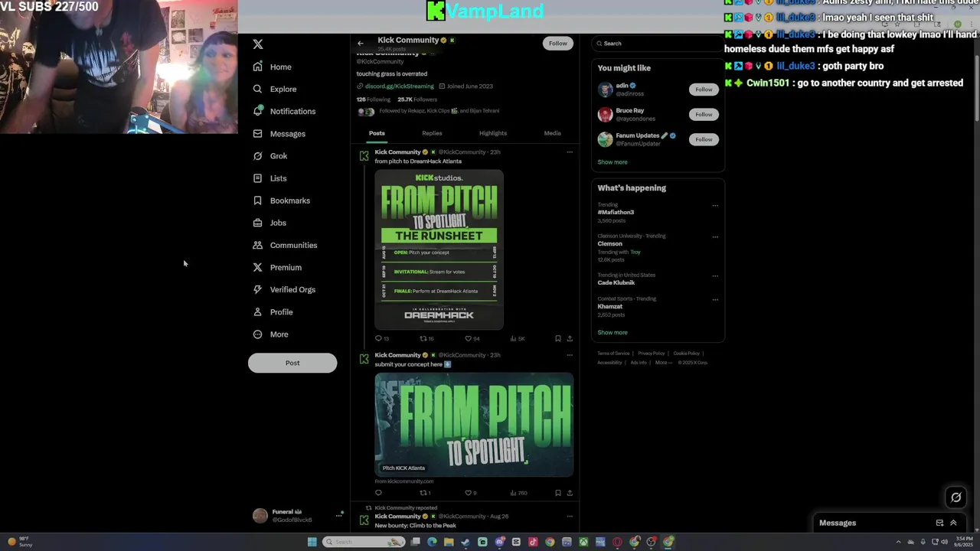Viewport: 980px width, 551px height.
Task: Open account menu next to Funeral profile
Action: [338, 516]
